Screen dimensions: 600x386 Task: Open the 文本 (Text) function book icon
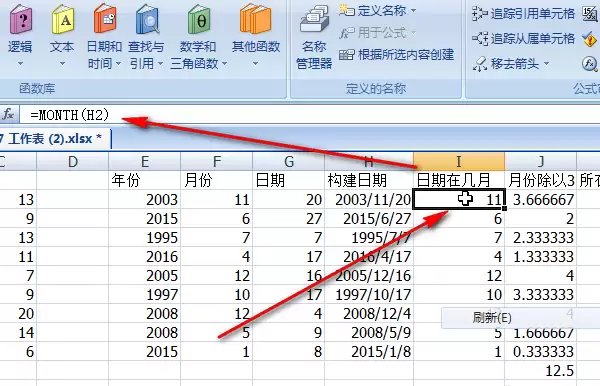pos(63,19)
